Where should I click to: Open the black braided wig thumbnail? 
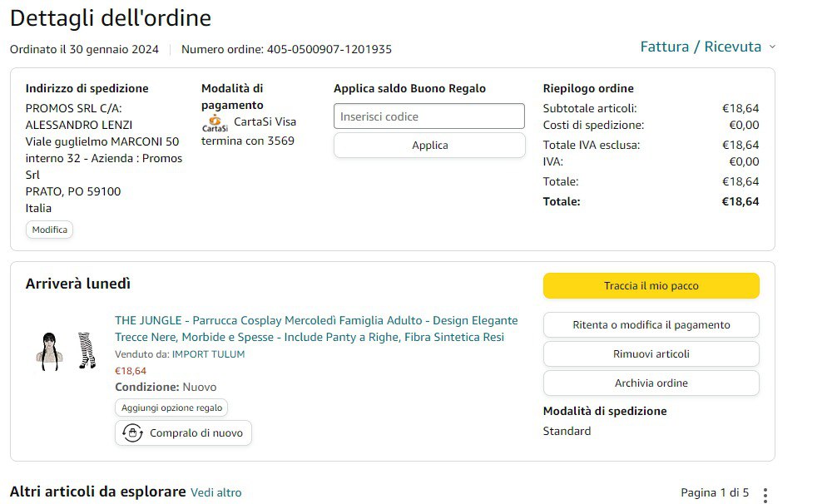click(48, 350)
